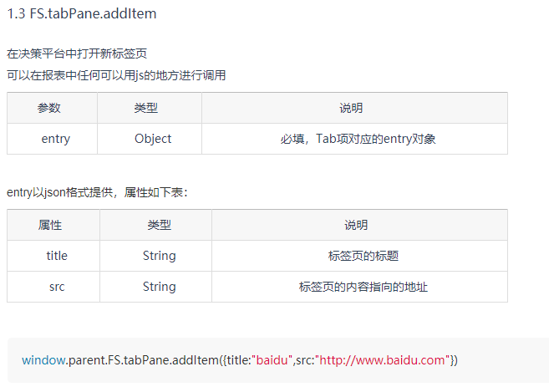This screenshot has height=392, width=549.
Task: Click the paragraph 在决策平台中打开新标签页
Action: (x=77, y=53)
